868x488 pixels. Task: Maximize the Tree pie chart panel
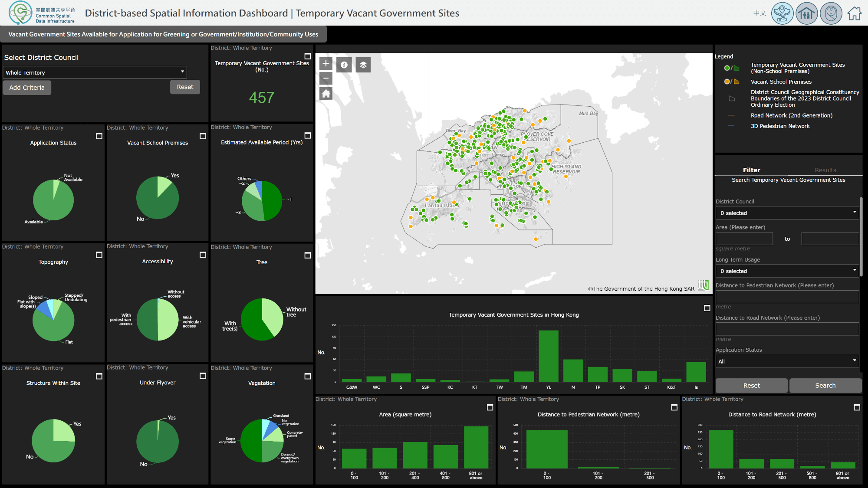pyautogui.click(x=308, y=255)
